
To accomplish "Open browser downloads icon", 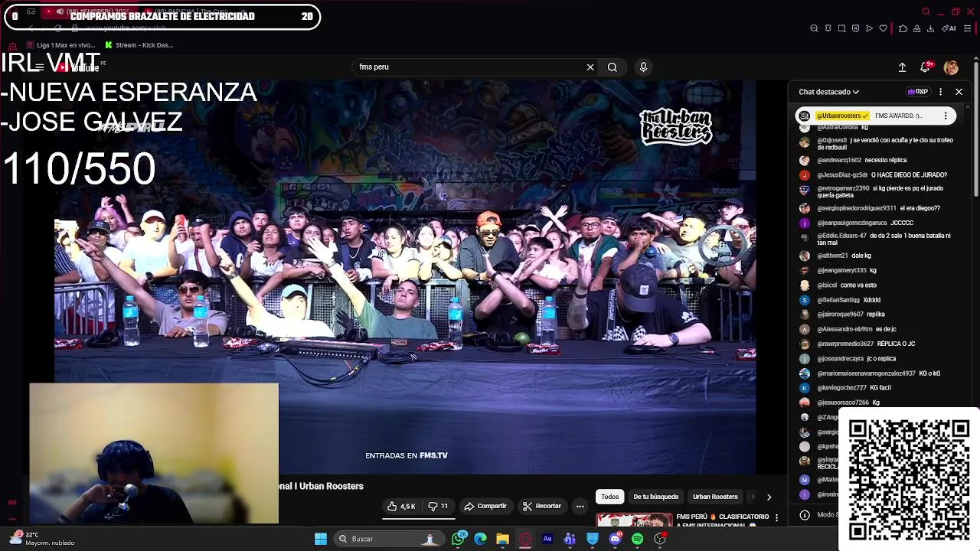I will pos(930,28).
